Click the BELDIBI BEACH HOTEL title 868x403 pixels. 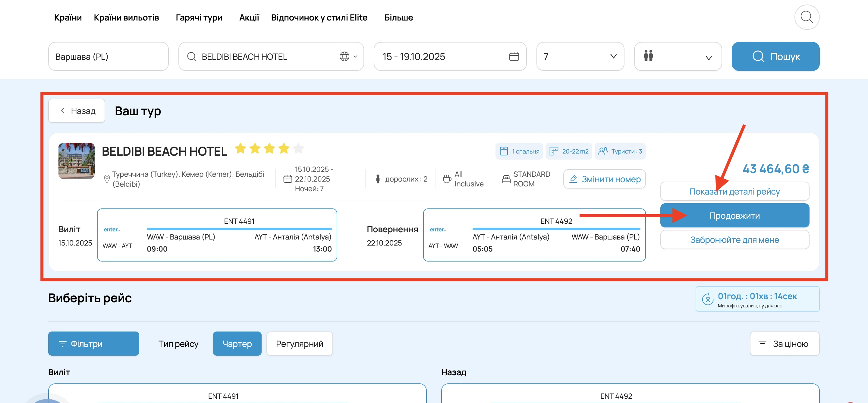pos(165,151)
